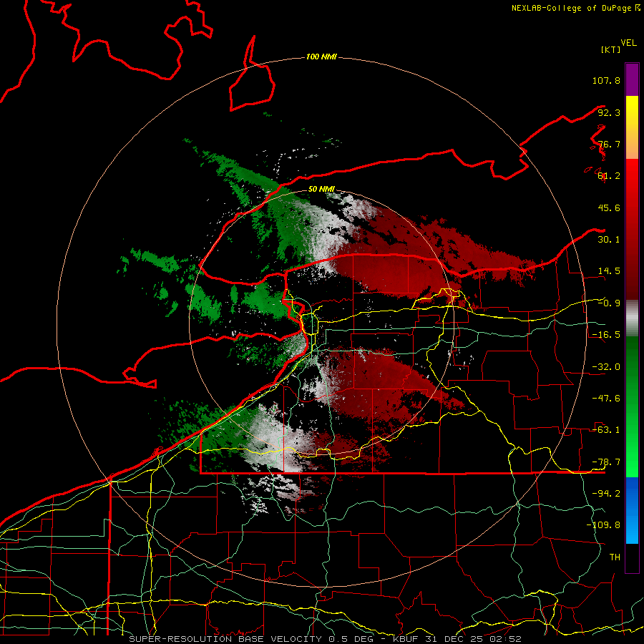Image resolution: width=644 pixels, height=644 pixels.
Task: Click the blue segment of velocity color bar
Action: [x=632, y=510]
